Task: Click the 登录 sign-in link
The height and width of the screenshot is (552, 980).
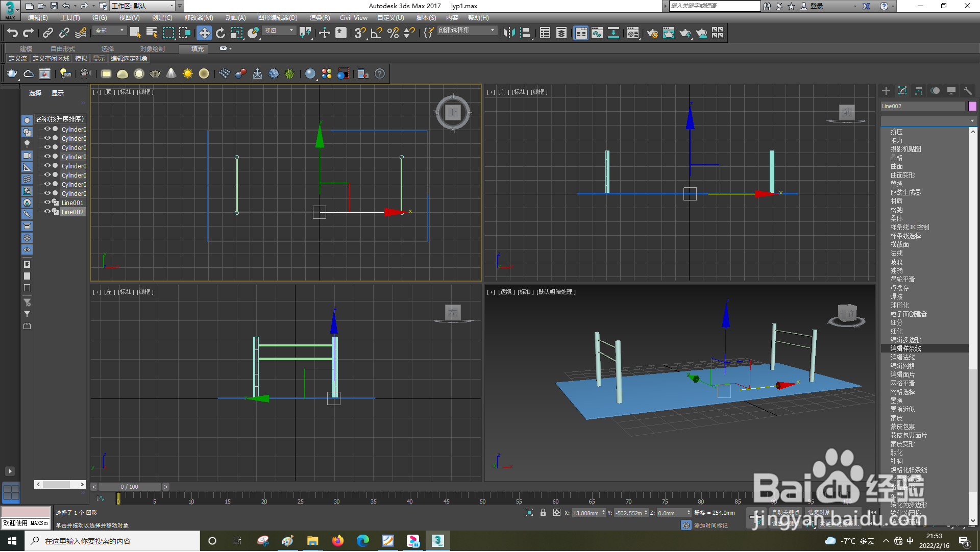Action: [817, 6]
